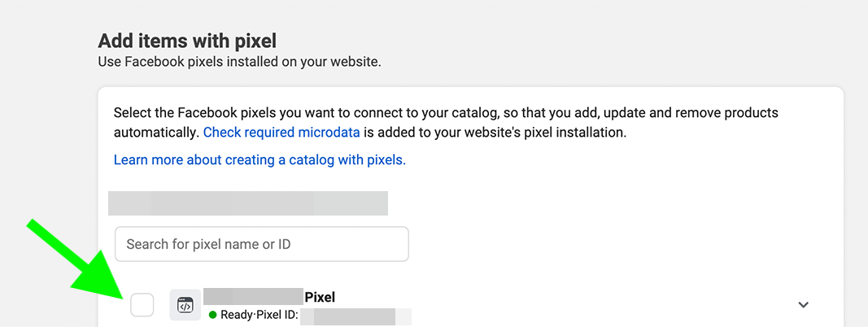Screen dimensions: 868x327
Task: Click the Use Facebook pixels installed subtitle
Action: (x=240, y=62)
